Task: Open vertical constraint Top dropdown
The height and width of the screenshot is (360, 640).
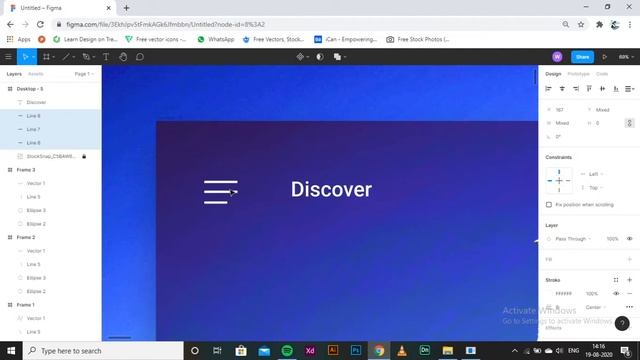Action: click(x=596, y=188)
